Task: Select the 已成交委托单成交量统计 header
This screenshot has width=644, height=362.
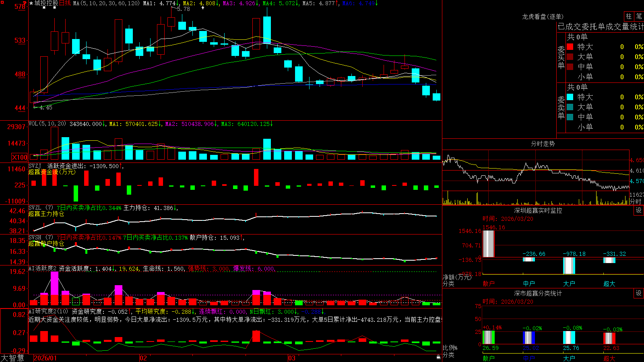Action: [601, 27]
